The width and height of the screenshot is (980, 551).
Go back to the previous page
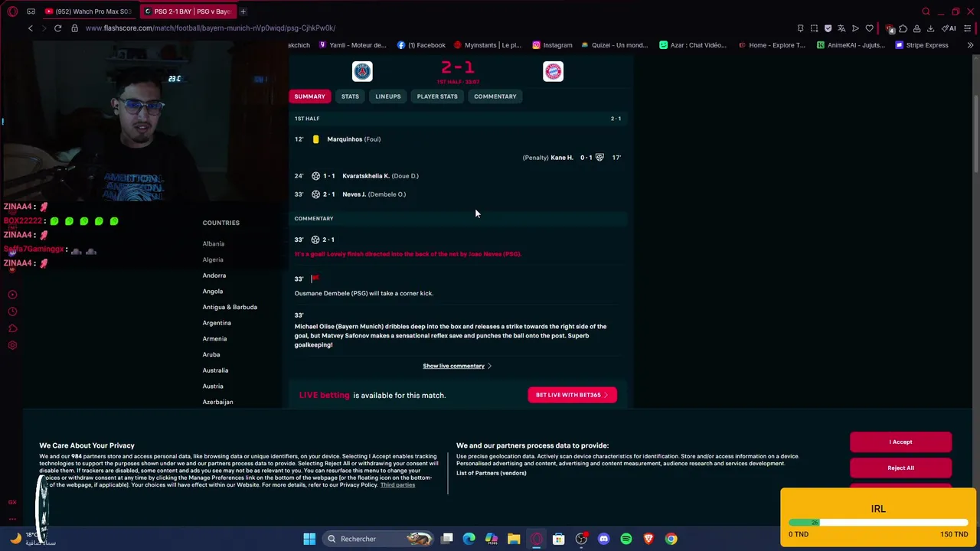[x=31, y=28]
